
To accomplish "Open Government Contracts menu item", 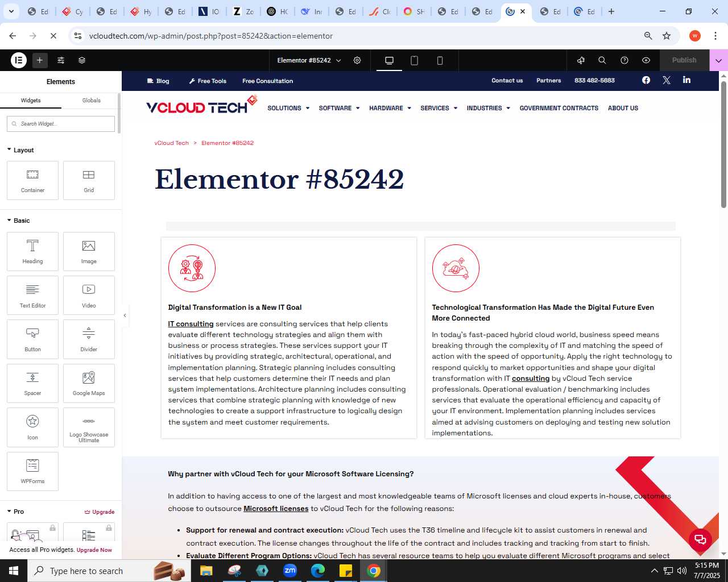I will pyautogui.click(x=559, y=108).
